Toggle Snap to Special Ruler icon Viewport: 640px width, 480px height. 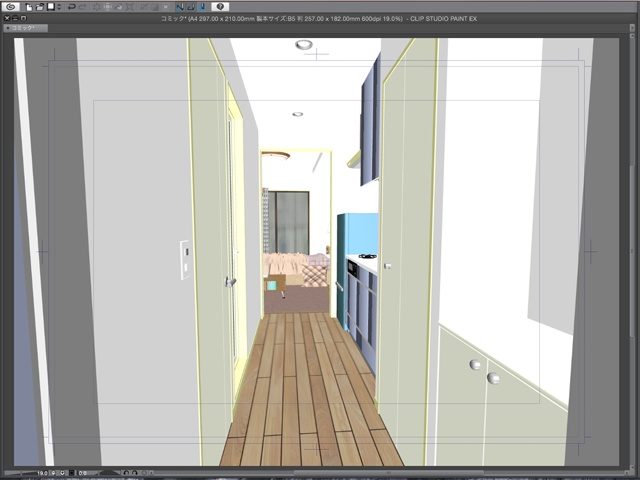[191, 7]
